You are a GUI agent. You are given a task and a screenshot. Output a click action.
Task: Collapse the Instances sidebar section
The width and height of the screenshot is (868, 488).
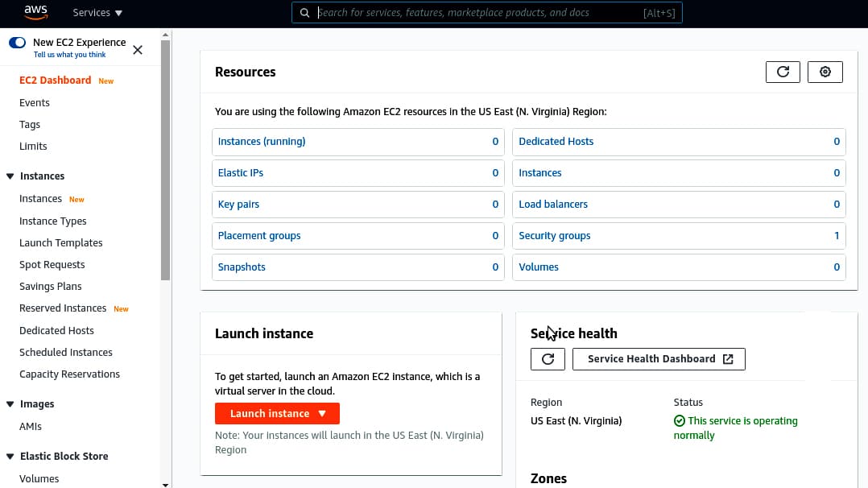pyautogui.click(x=10, y=176)
